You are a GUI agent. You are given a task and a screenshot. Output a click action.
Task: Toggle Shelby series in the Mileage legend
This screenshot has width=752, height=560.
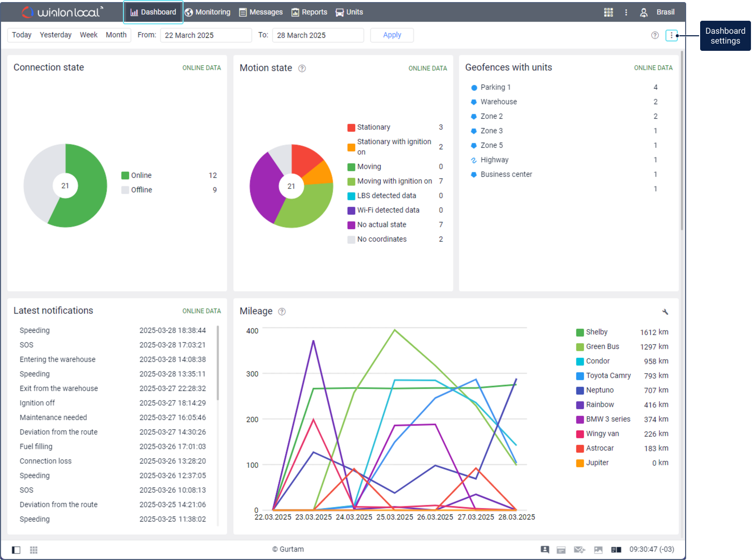(x=596, y=332)
